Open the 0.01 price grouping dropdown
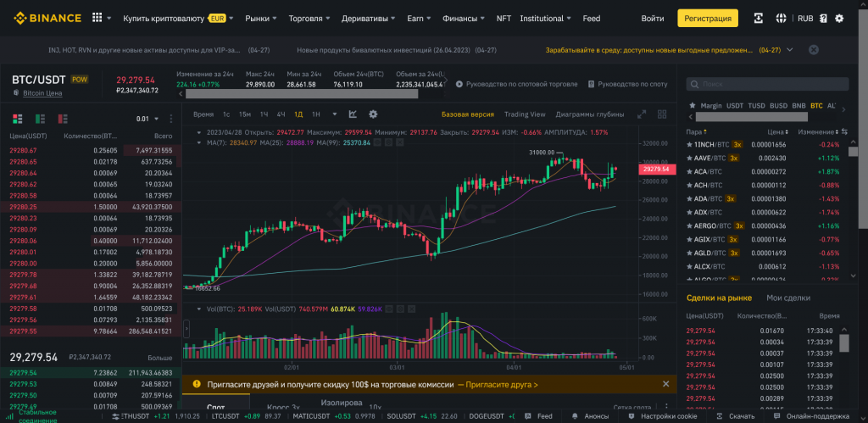Image resolution: width=868 pixels, height=423 pixels. pos(147,119)
